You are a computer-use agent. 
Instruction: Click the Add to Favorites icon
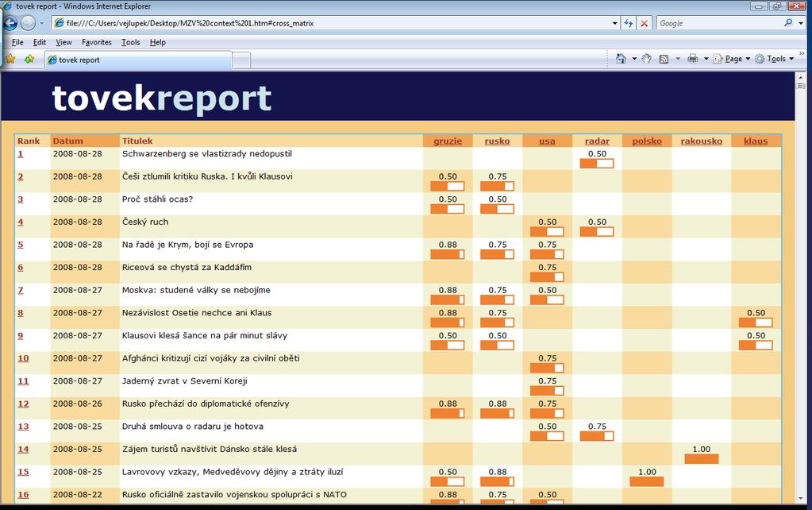29,59
